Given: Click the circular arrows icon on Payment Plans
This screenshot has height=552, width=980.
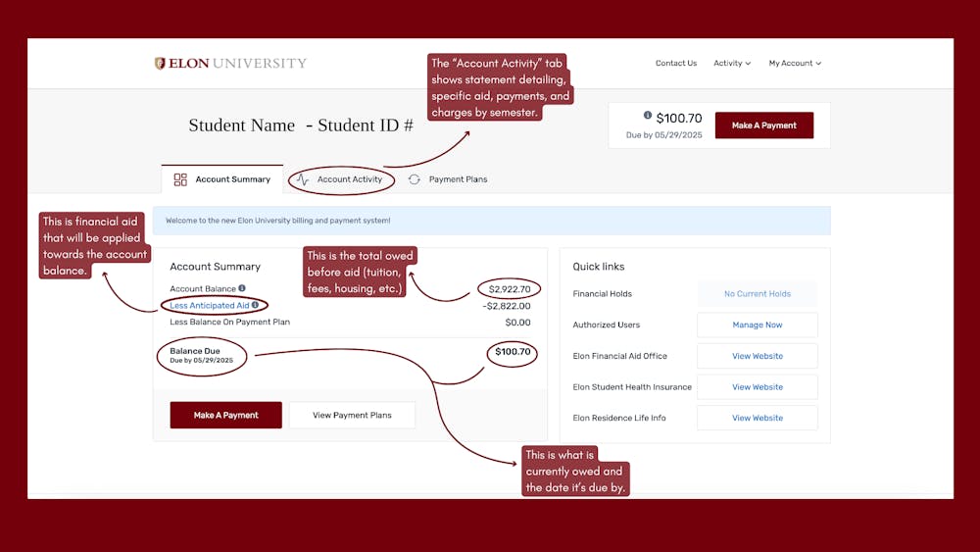Looking at the screenshot, I should tap(415, 179).
